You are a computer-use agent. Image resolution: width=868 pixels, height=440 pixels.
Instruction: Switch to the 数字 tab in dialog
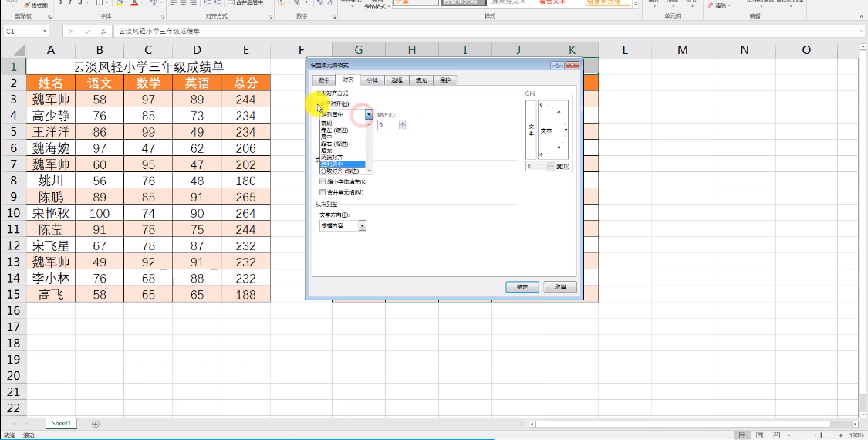pyautogui.click(x=324, y=80)
